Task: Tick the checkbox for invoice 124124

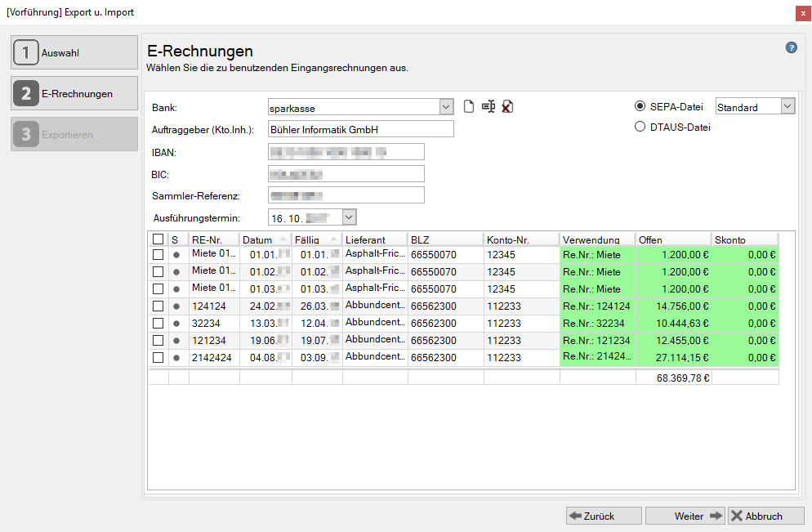Action: click(158, 306)
